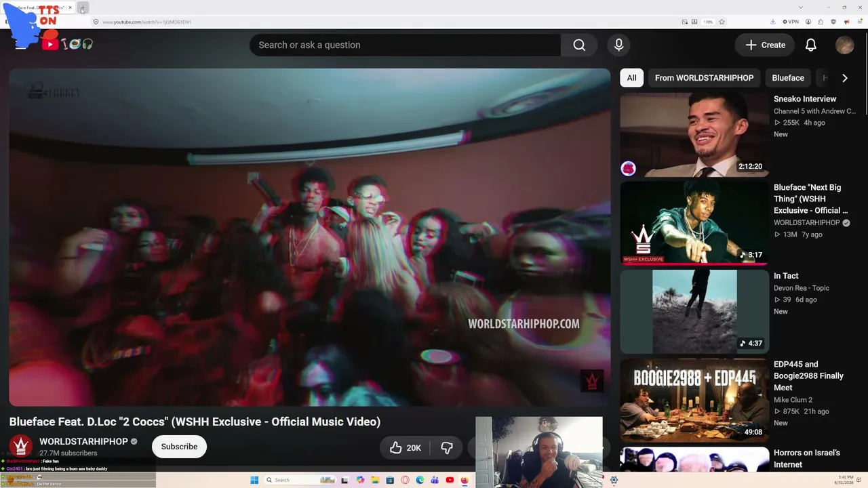Click the search magnifier button
868x488 pixels.
pos(579,45)
